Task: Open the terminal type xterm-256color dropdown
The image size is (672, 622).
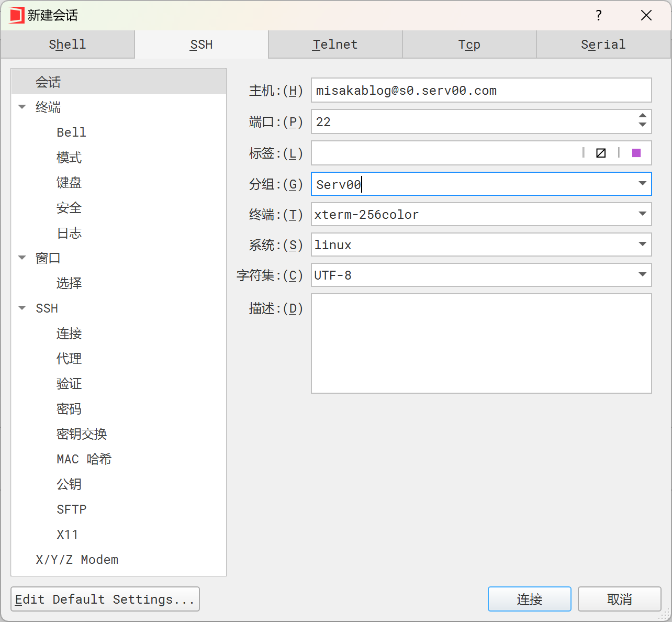Action: [642, 214]
